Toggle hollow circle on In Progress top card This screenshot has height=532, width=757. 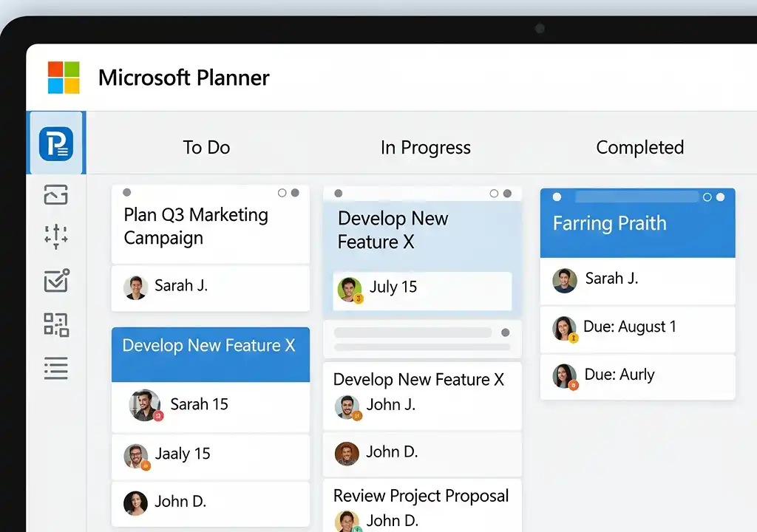(x=494, y=194)
